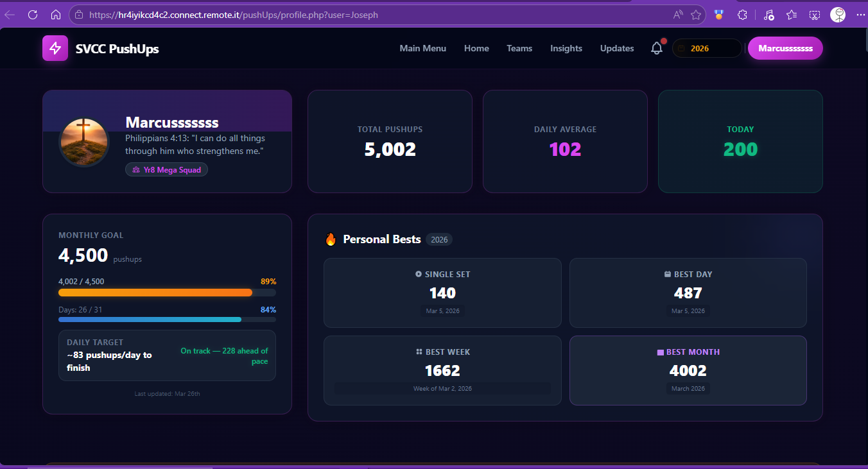This screenshot has height=469, width=868.
Task: Navigate to the Updates page
Action: click(x=617, y=48)
